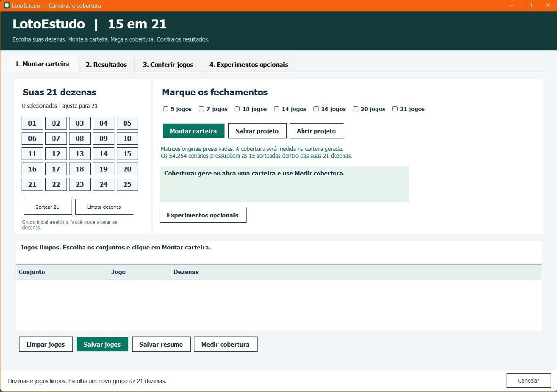Viewport: 557px width, 392px height.
Task: Click Abrir projeto
Action: [316, 131]
